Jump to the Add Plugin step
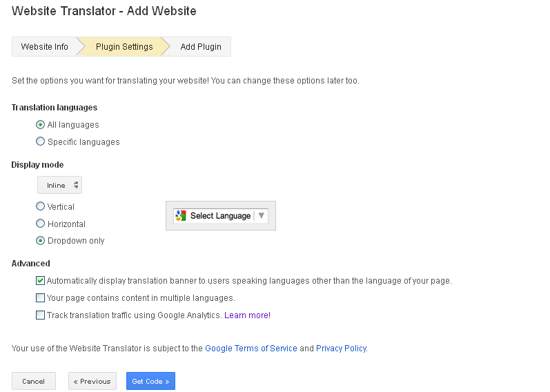This screenshot has height=392, width=550. pyautogui.click(x=201, y=47)
